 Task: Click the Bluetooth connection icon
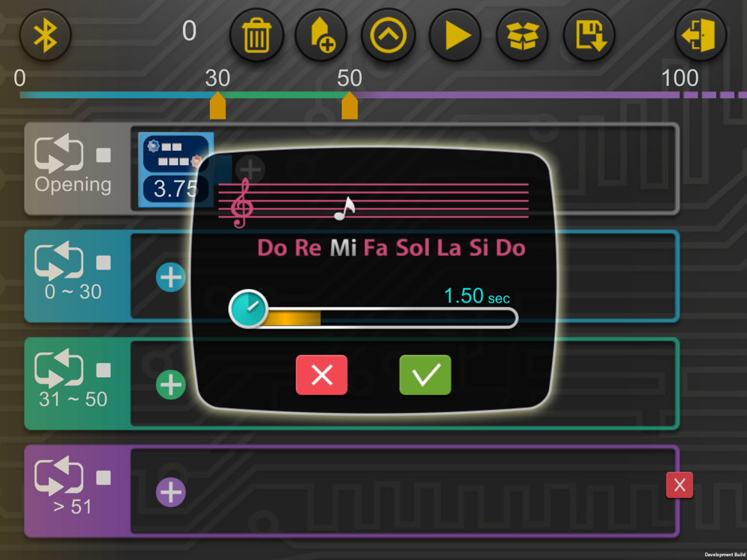46,35
